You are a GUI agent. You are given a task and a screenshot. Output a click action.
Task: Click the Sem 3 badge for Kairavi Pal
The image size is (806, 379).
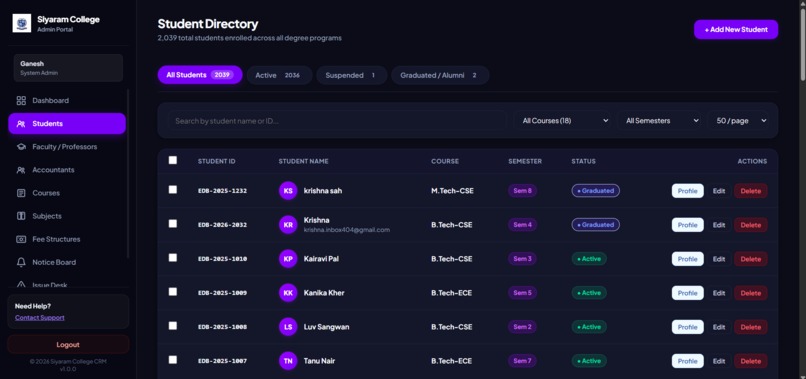click(x=522, y=259)
